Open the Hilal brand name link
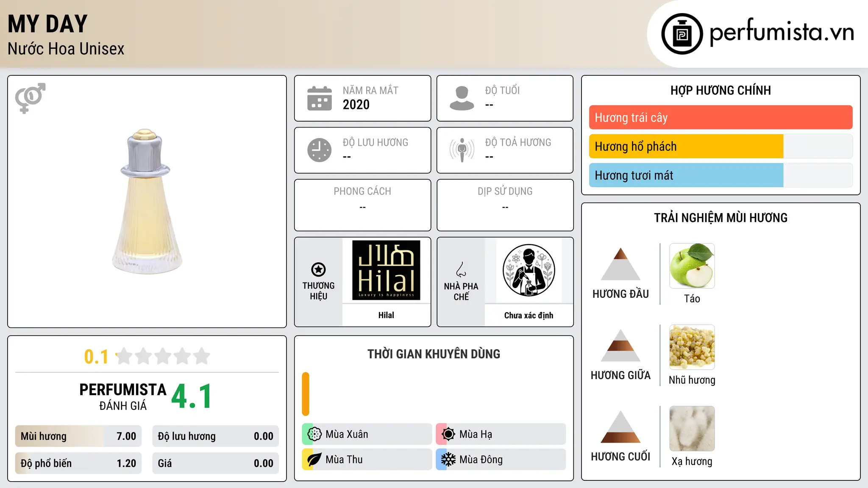 (x=386, y=315)
